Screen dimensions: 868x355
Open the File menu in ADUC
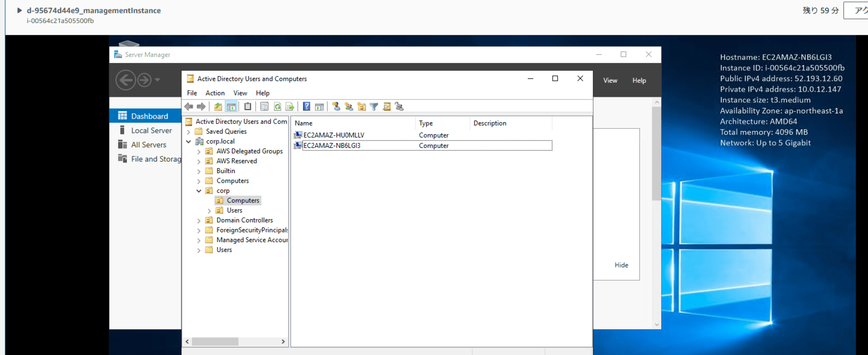pos(192,93)
